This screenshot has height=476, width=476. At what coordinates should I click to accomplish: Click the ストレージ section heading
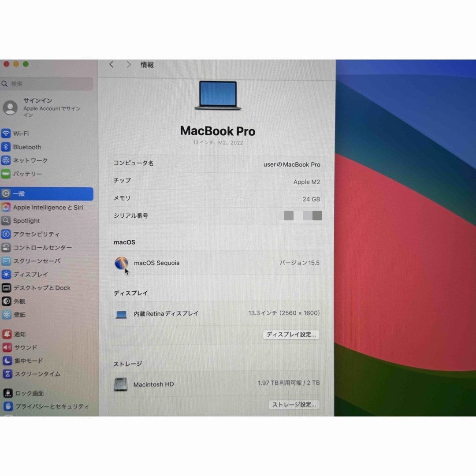pyautogui.click(x=128, y=364)
